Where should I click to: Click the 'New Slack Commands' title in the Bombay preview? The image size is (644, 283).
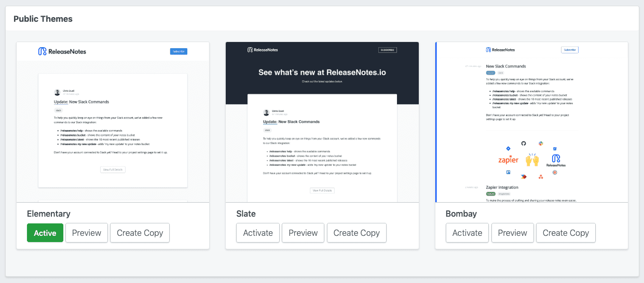(506, 66)
